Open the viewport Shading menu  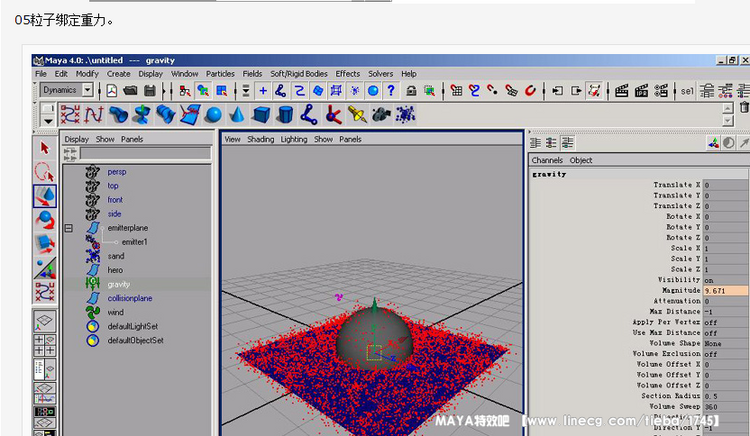[261, 139]
